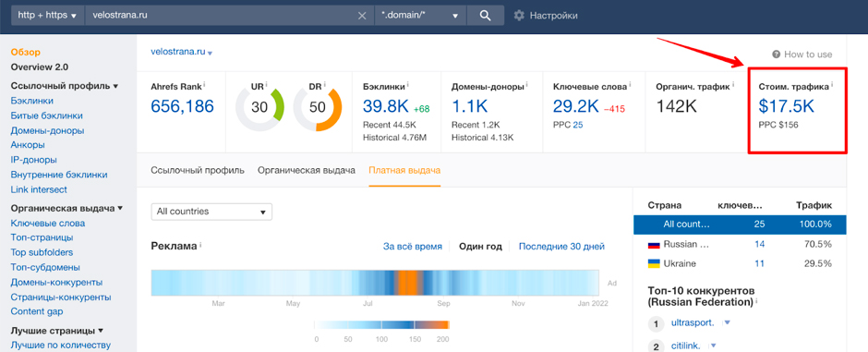This screenshot has width=868, height=352.
Task: Open Обзор in the sidebar
Action: [26, 53]
